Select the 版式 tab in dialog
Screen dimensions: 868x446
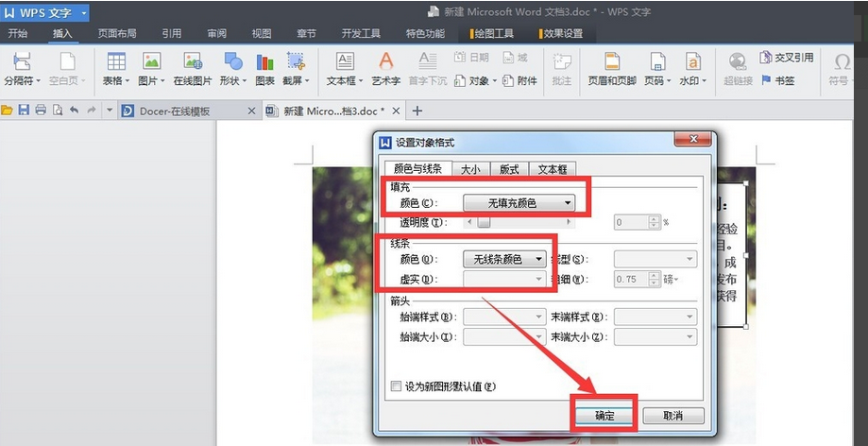(x=509, y=169)
